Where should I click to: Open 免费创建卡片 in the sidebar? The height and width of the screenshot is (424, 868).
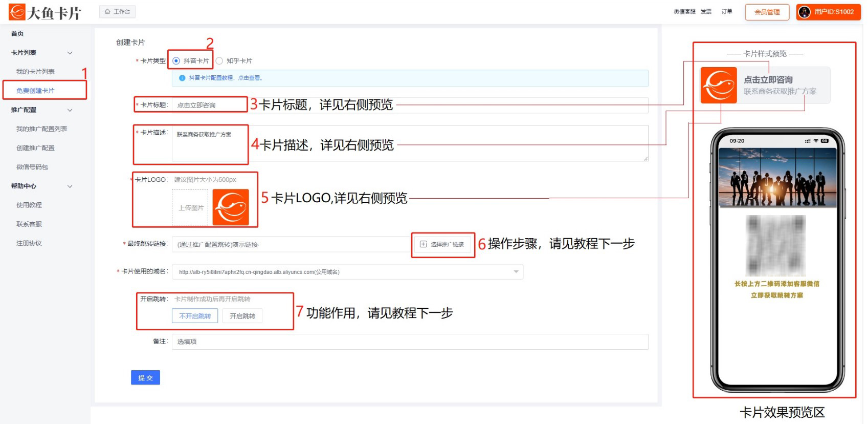click(35, 91)
